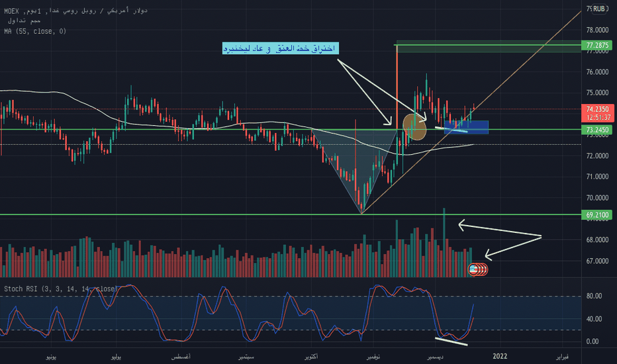617x364 pixels.
Task: Click the 69.2100 support line price label
Action: click(x=597, y=215)
